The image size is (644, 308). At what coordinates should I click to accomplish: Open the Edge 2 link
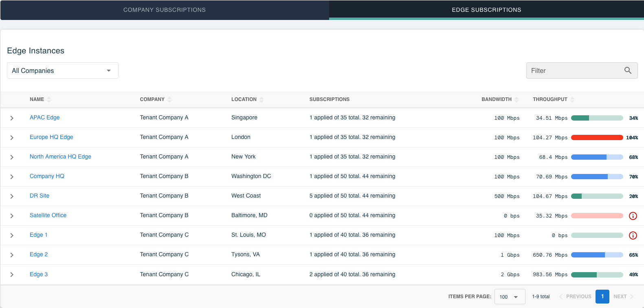(39, 254)
